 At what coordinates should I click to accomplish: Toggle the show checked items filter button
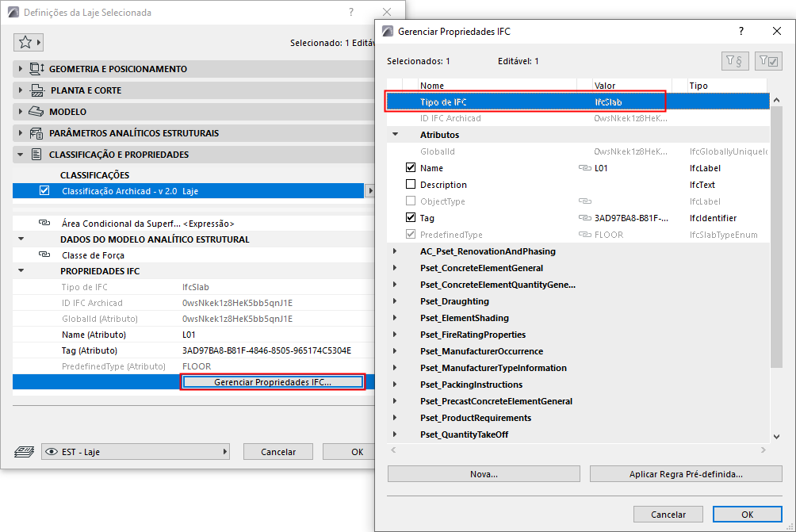point(768,61)
